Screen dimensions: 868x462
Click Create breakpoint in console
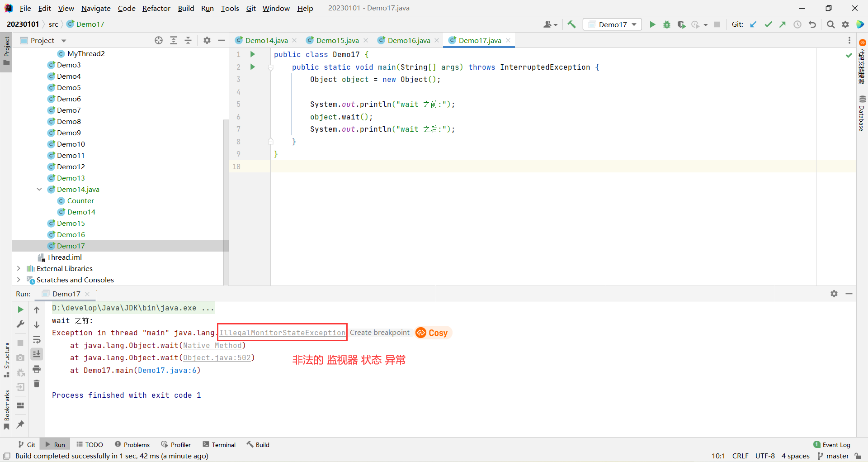(380, 333)
